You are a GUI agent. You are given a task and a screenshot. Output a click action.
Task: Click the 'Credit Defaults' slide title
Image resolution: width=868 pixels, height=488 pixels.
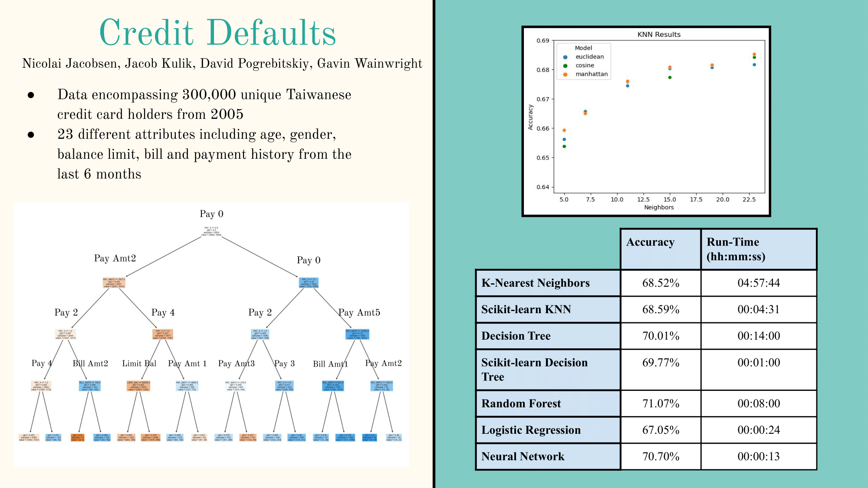click(x=218, y=33)
